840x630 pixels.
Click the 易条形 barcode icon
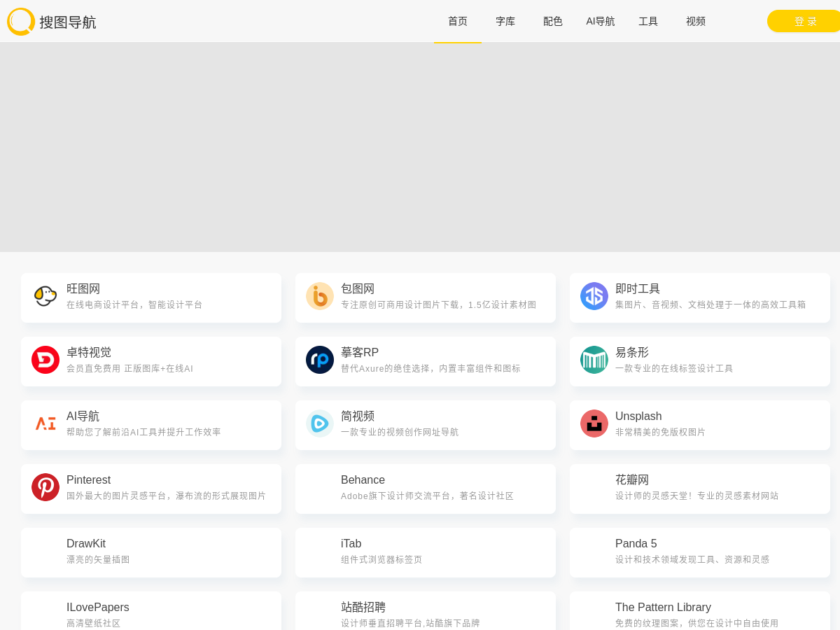click(594, 360)
